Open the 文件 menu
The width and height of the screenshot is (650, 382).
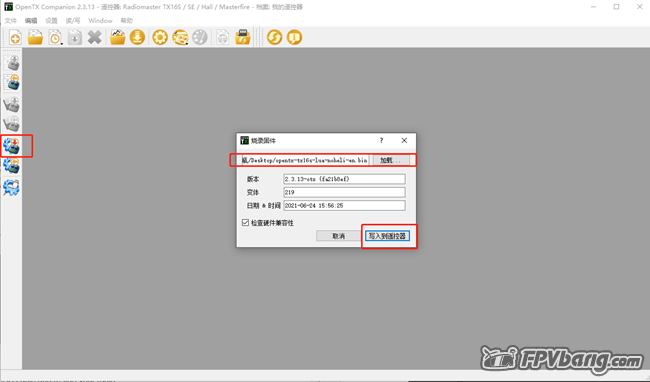(10, 21)
